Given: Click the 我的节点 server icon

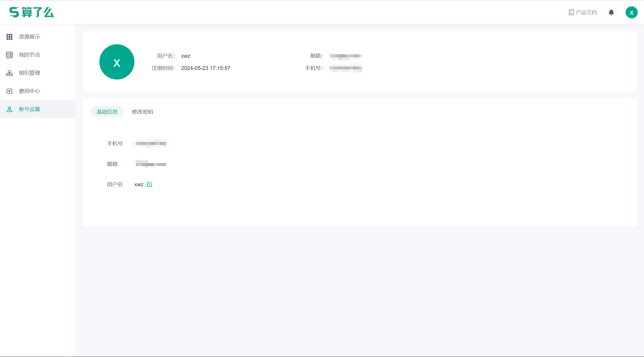Looking at the screenshot, I should coord(9,55).
